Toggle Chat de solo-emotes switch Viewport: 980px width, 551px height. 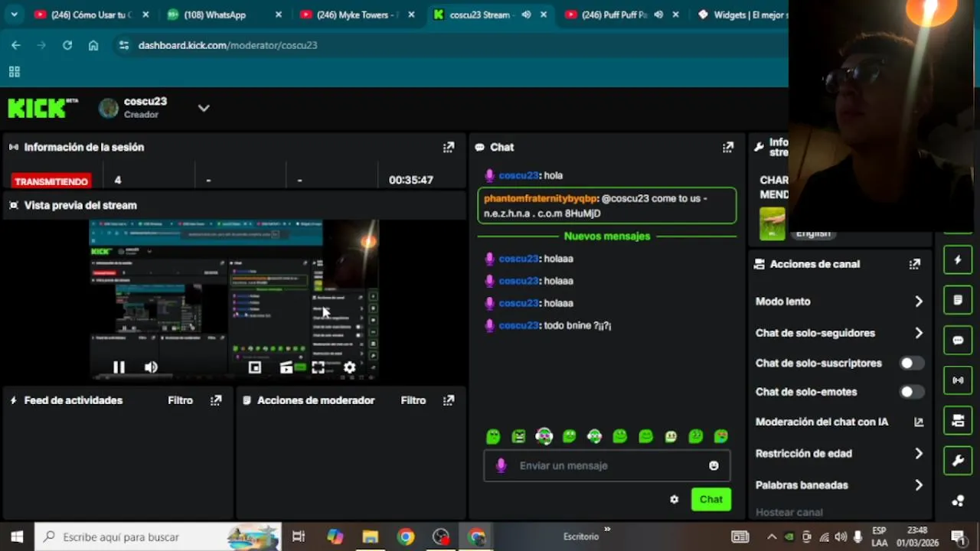(x=911, y=392)
